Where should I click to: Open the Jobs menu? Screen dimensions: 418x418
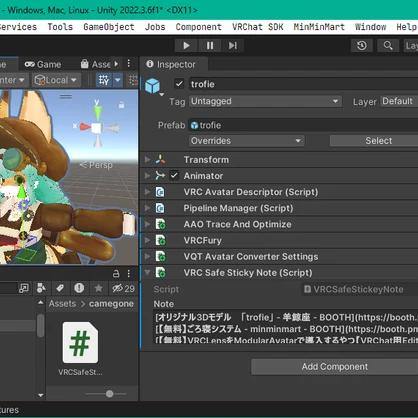pos(155,27)
